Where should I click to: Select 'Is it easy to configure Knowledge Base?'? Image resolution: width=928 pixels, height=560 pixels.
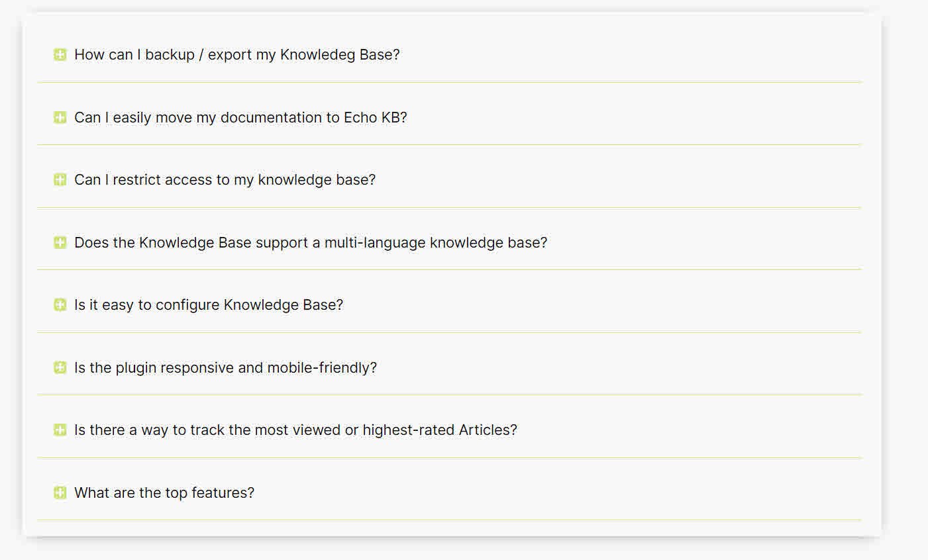(x=209, y=305)
